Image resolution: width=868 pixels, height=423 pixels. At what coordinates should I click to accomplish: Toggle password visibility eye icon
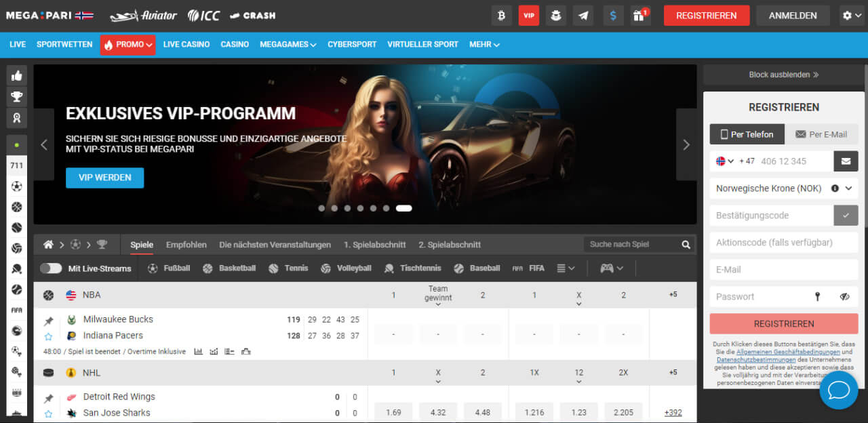(x=844, y=297)
